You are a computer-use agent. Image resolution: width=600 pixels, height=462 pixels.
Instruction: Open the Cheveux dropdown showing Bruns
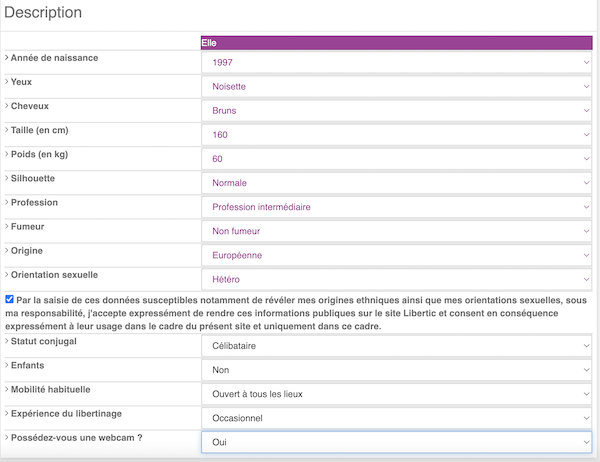pyautogui.click(x=397, y=110)
